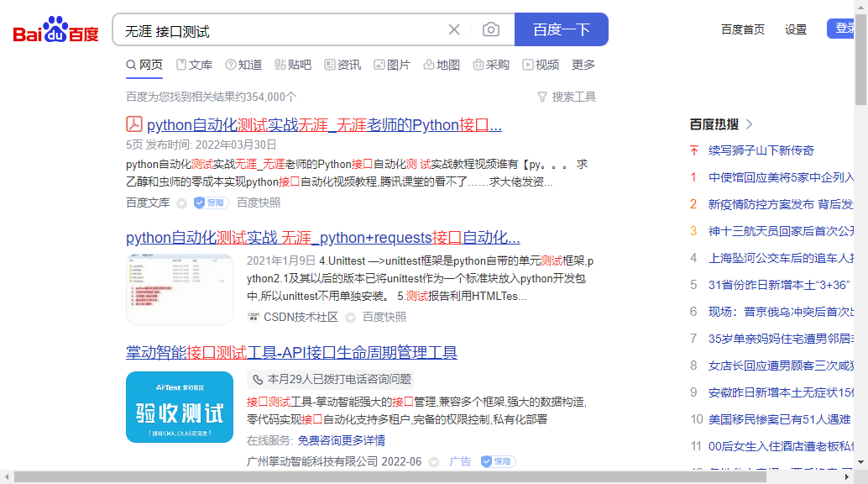This screenshot has width=868, height=484.
Task: Clear the search box with the X icon
Action: pos(454,29)
